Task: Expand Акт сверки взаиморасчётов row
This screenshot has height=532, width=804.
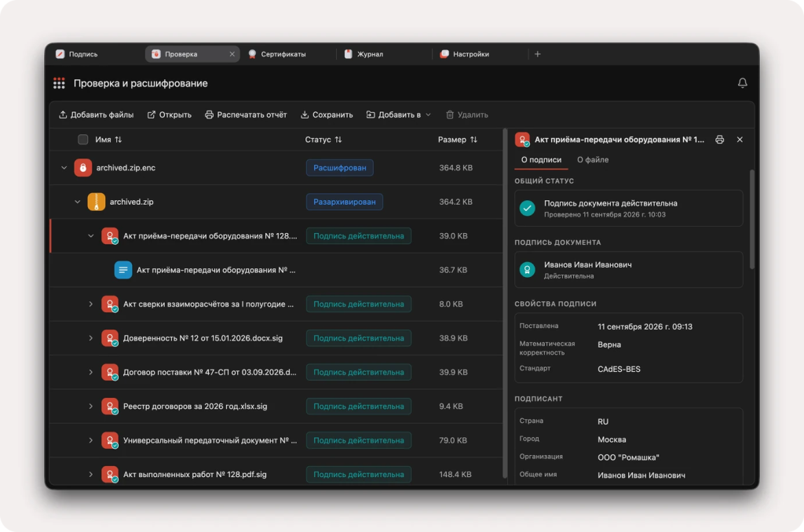Action: tap(91, 304)
